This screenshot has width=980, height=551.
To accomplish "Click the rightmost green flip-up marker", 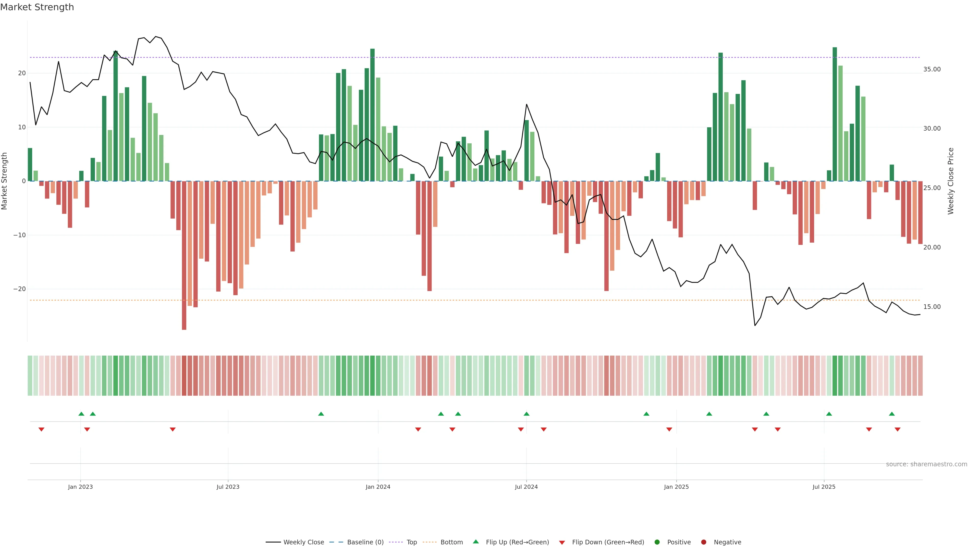I will 892,414.
